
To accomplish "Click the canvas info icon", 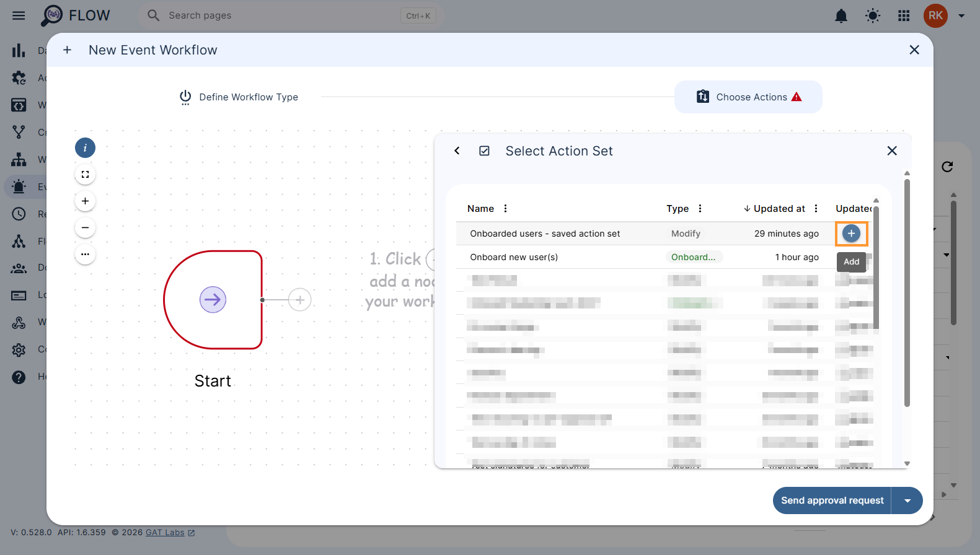I will (x=85, y=148).
